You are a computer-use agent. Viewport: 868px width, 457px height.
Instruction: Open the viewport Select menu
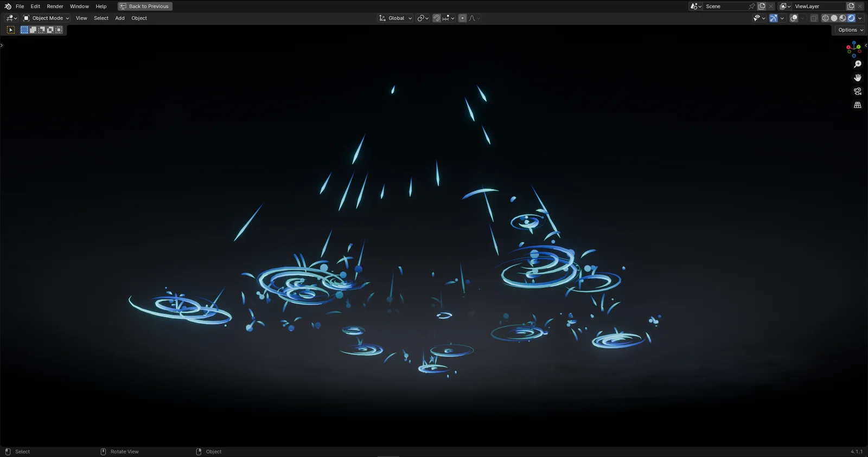(x=101, y=18)
